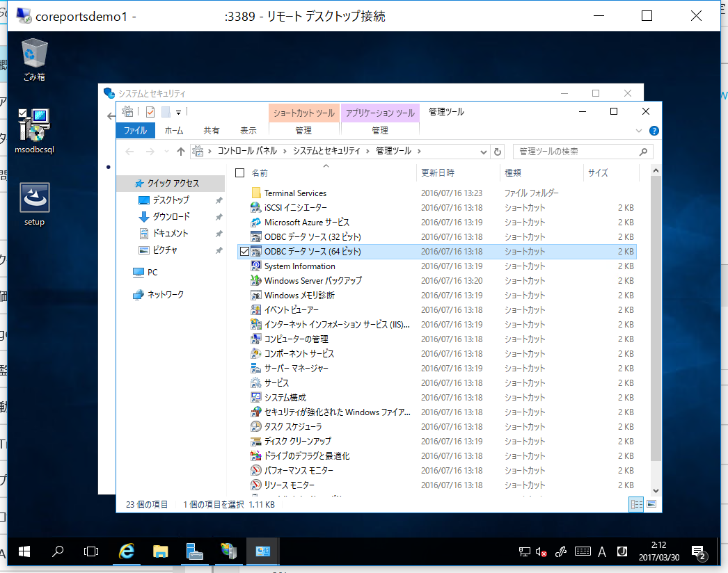The height and width of the screenshot is (573, 728).
Task: Click scroll-down arrow of the file list scrollbar
Action: (656, 490)
